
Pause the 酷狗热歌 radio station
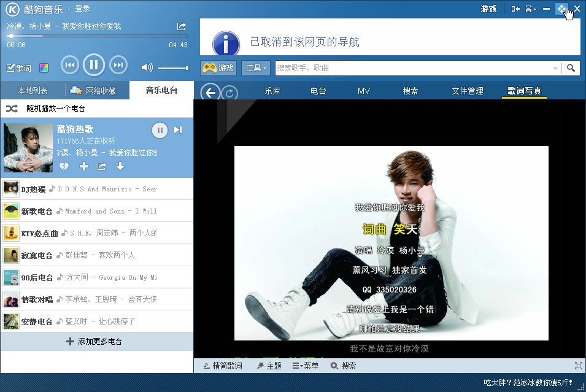click(x=160, y=130)
